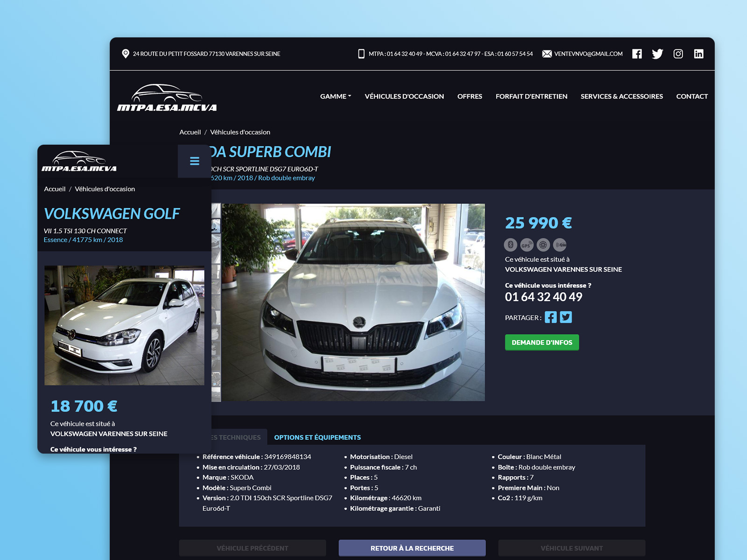The width and height of the screenshot is (747, 560).
Task: Click Accueil breadcrumb in mobile view
Action: click(x=55, y=189)
